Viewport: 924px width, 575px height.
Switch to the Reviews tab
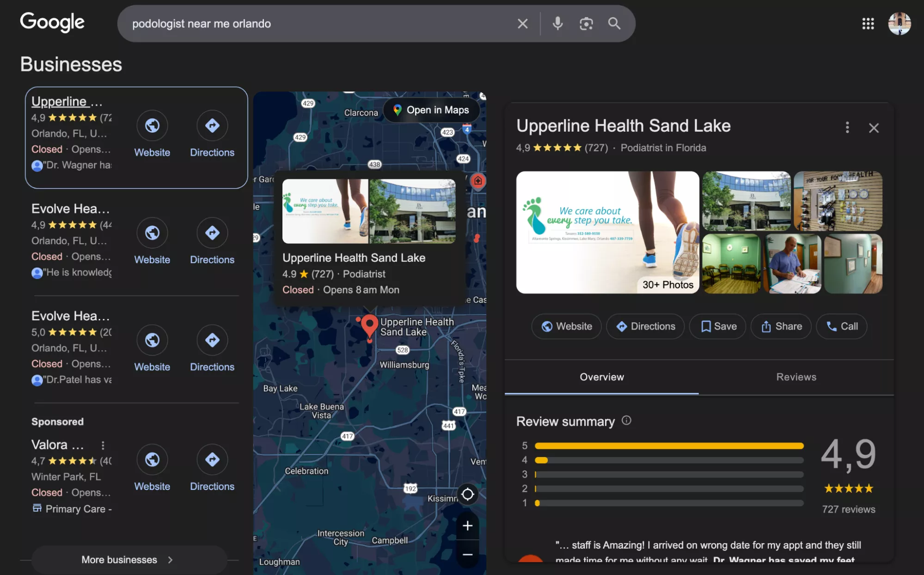(x=796, y=377)
